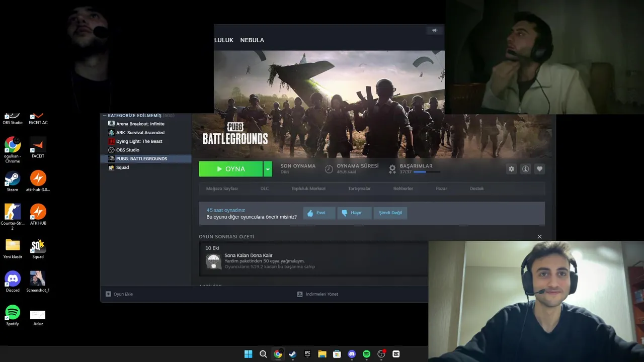Open the Rehberler tab

[403, 189]
